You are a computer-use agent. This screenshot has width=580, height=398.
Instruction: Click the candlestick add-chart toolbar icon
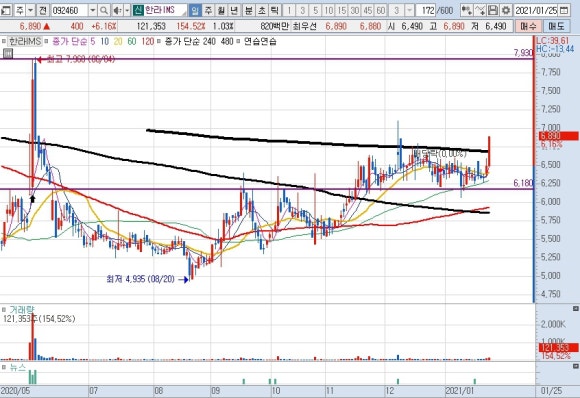point(467,10)
